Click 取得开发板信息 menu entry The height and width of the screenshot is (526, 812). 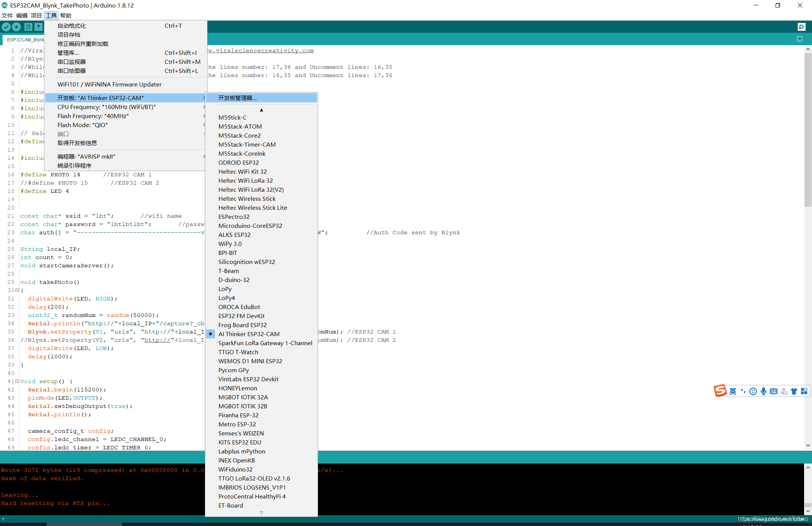pyautogui.click(x=126, y=143)
